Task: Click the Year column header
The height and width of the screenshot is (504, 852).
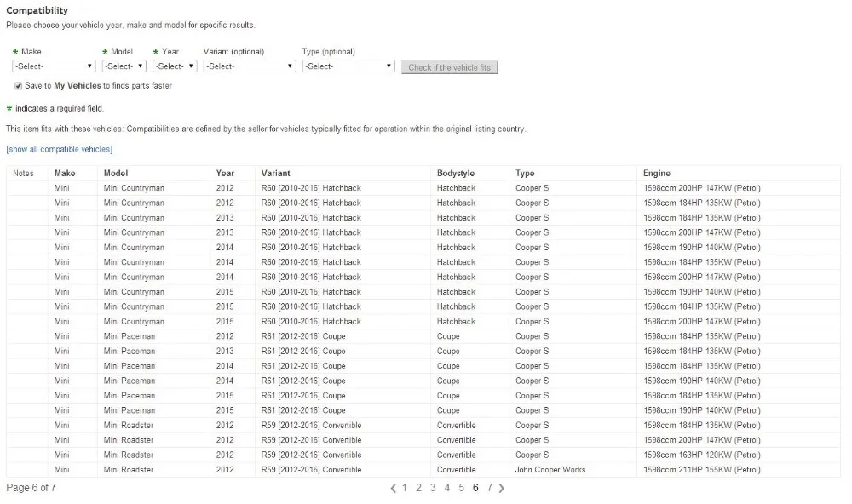Action: [x=225, y=174]
